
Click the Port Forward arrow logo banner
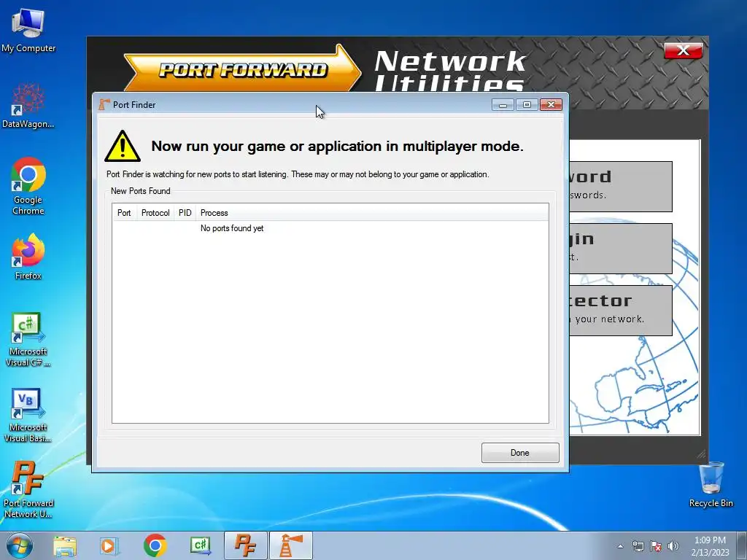click(x=242, y=69)
